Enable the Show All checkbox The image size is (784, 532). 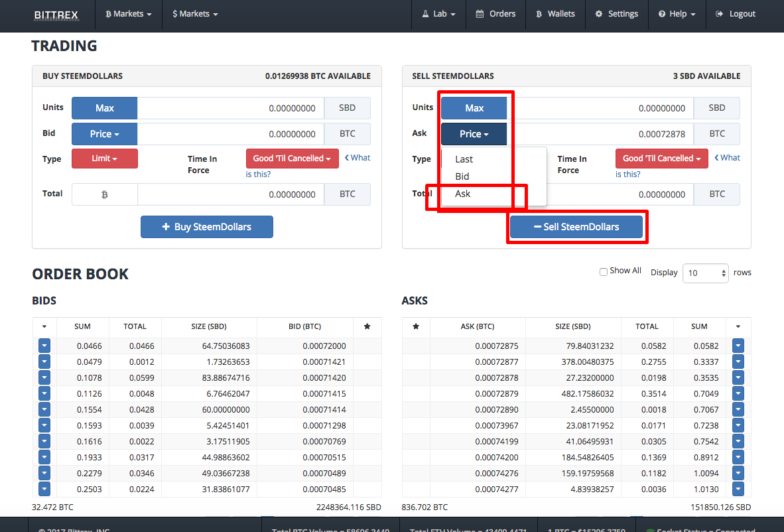coord(604,271)
